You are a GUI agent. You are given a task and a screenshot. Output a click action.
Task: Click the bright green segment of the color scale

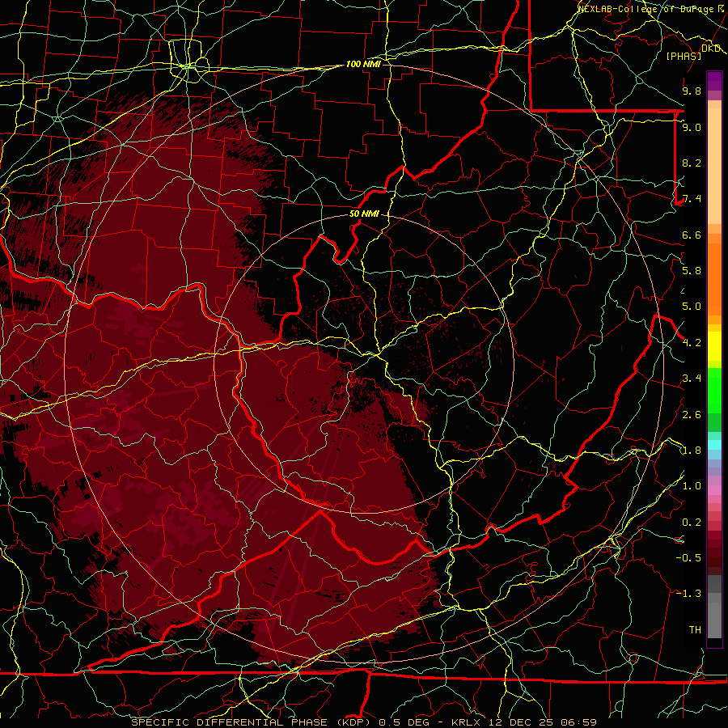point(714,389)
